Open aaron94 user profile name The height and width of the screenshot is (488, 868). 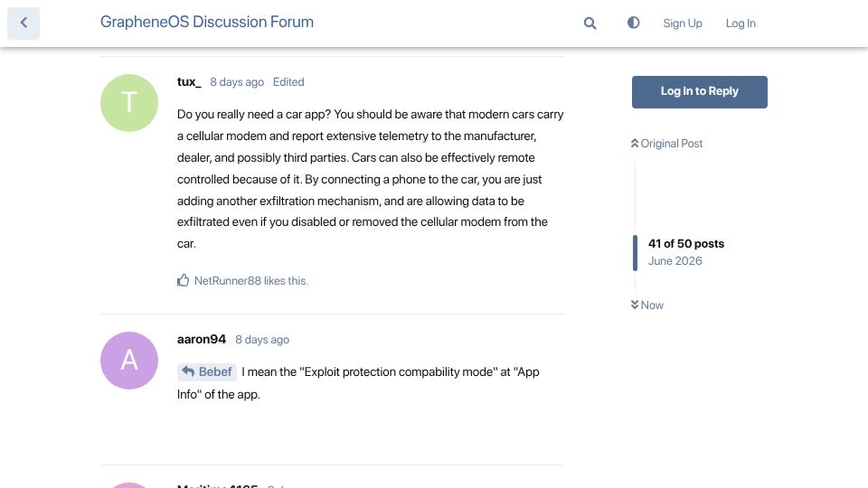click(x=202, y=339)
